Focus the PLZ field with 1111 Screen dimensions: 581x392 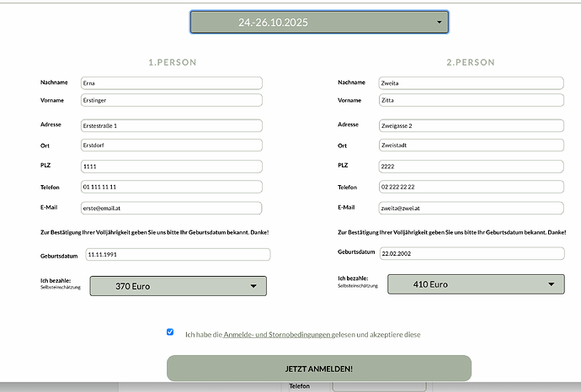point(171,166)
